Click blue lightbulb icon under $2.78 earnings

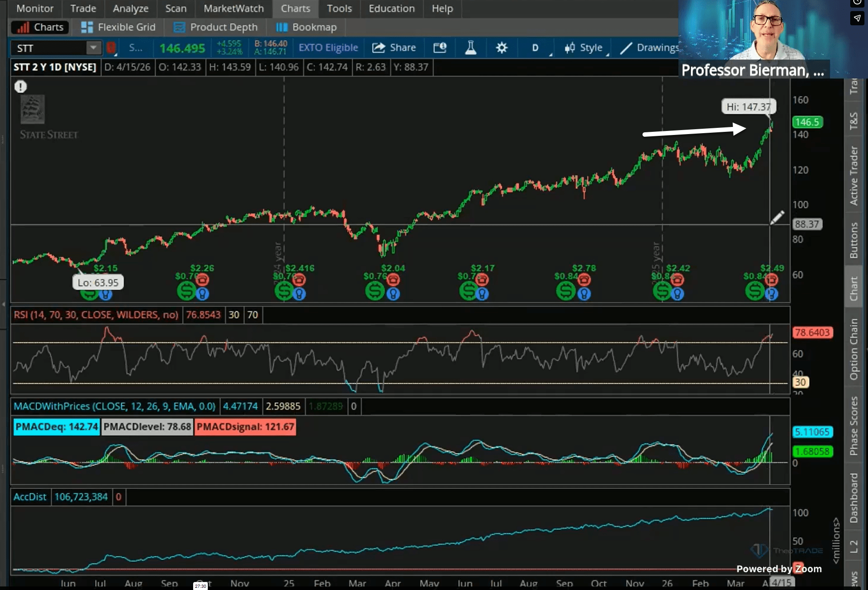584,294
